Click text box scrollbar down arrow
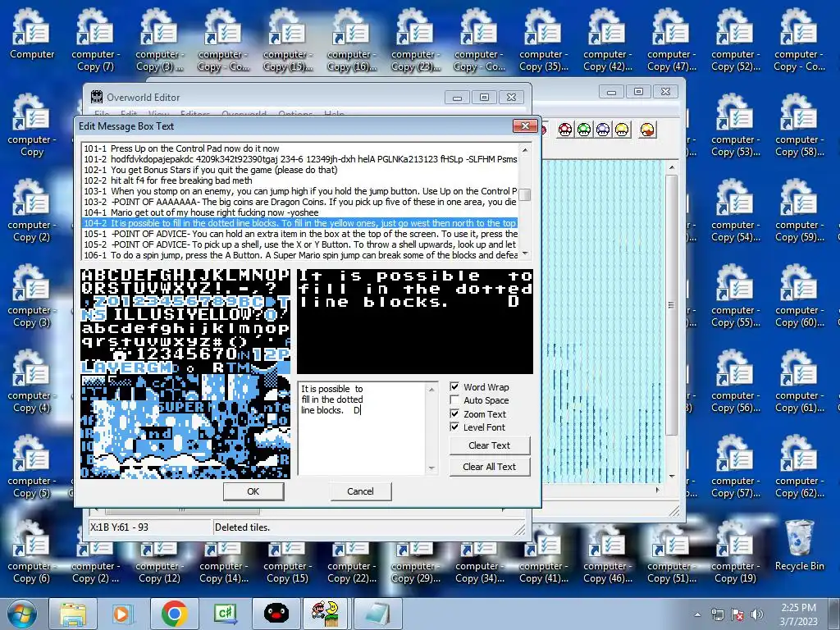 pyautogui.click(x=431, y=468)
